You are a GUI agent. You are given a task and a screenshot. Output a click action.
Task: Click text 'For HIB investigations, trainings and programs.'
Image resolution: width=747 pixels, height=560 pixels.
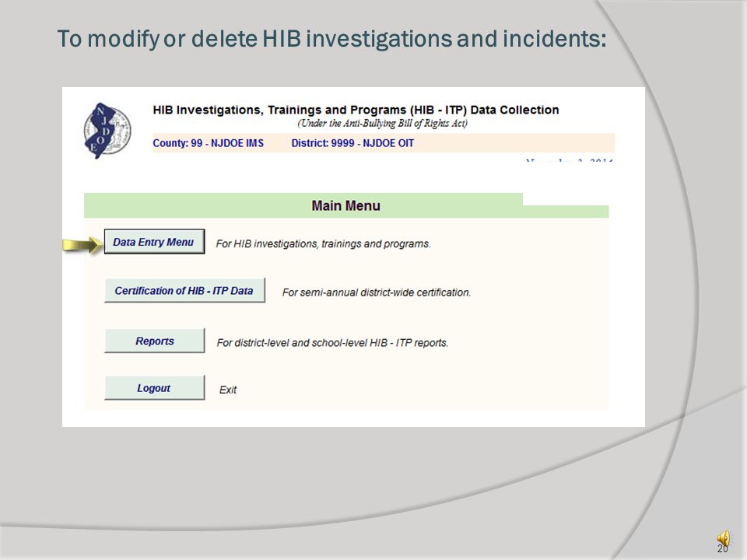click(x=323, y=243)
